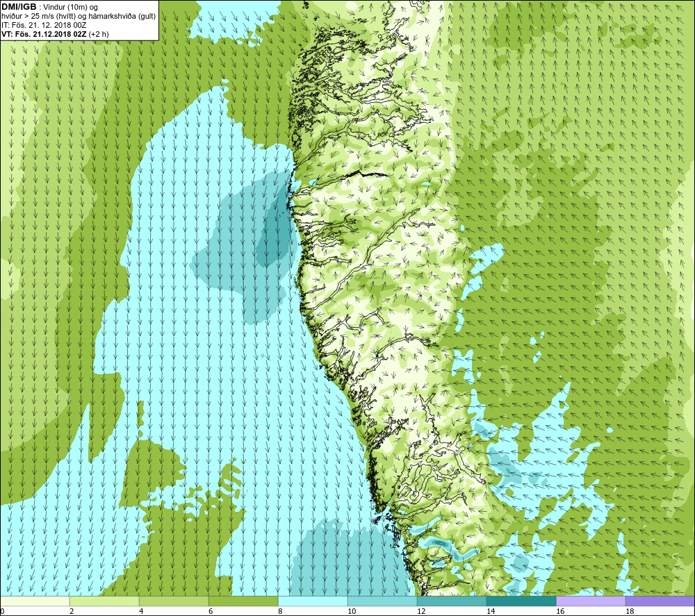Click the 'Vindur (10m) og' text

point(71,7)
